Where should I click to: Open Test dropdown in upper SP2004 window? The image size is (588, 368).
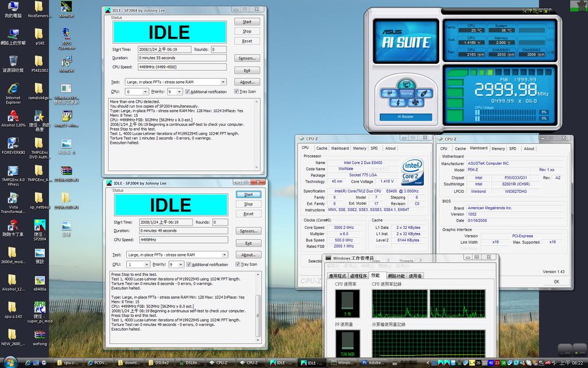tap(176, 82)
